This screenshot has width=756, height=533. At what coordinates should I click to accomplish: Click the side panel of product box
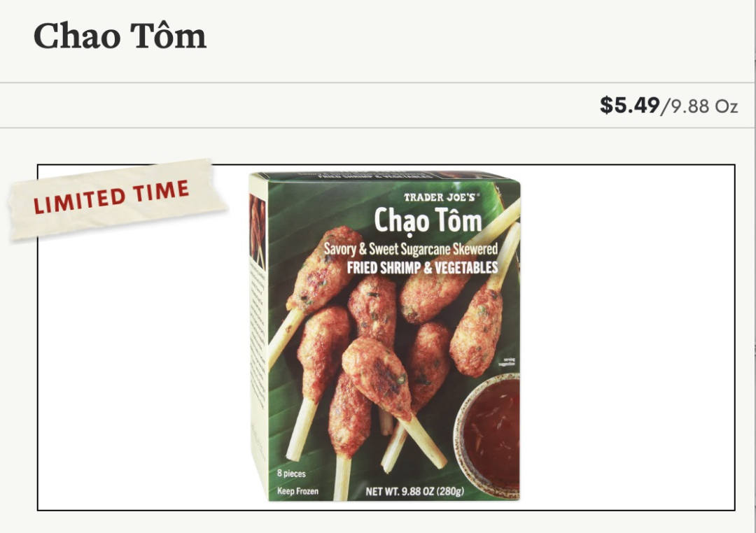click(258, 337)
